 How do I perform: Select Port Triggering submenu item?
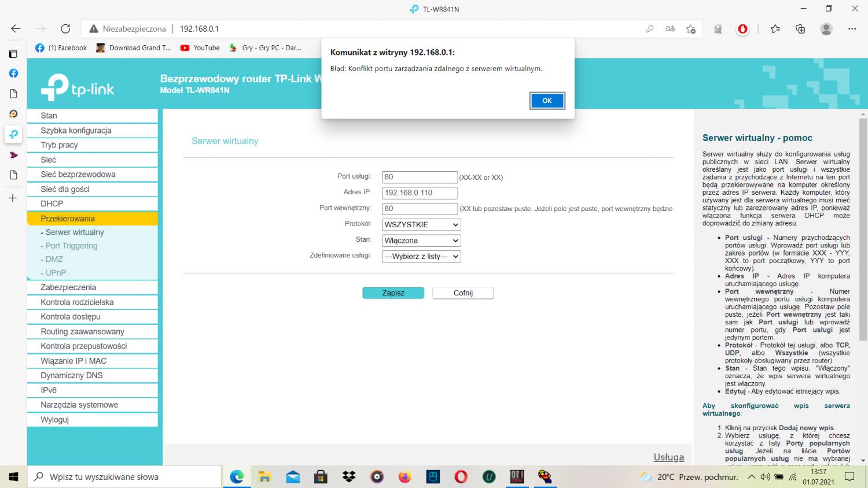click(71, 246)
